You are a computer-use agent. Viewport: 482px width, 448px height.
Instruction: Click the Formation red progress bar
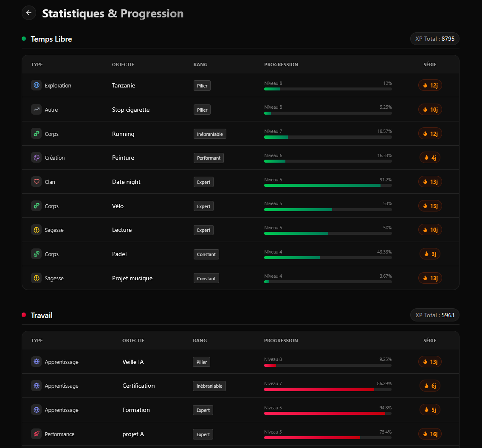(x=328, y=413)
